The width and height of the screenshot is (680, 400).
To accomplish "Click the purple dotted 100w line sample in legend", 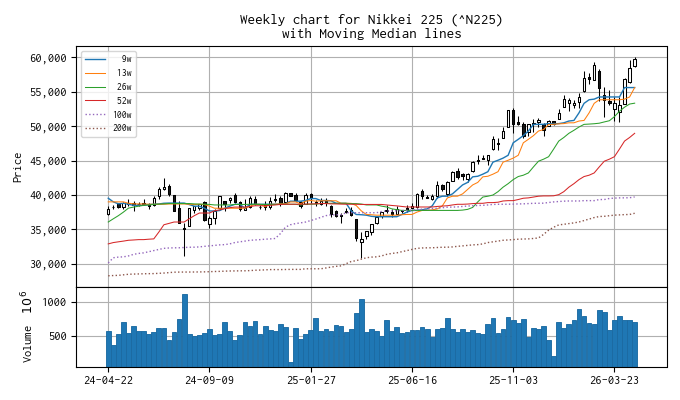I will point(95,115).
